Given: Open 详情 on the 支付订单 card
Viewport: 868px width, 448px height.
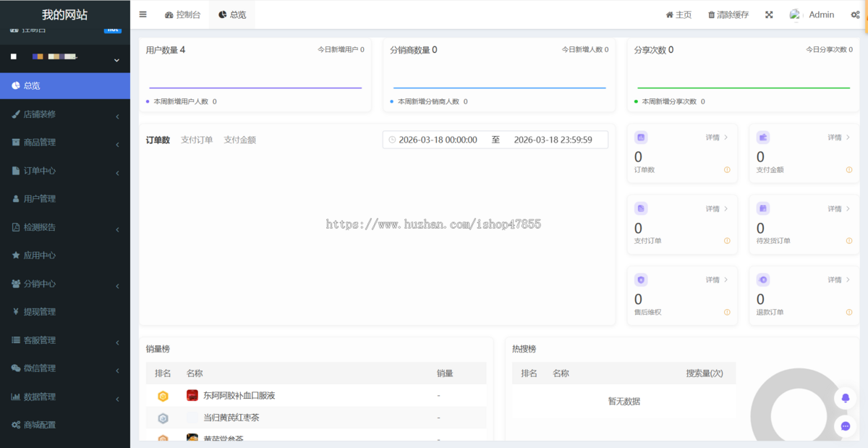Looking at the screenshot, I should click(x=717, y=208).
